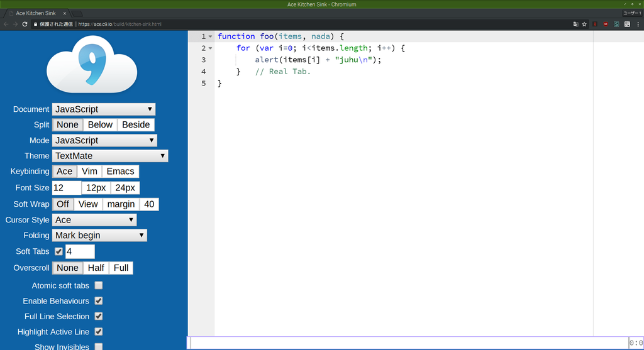Select the Ace Kitchen Sink browser tab
Image resolution: width=644 pixels, height=350 pixels.
click(36, 13)
